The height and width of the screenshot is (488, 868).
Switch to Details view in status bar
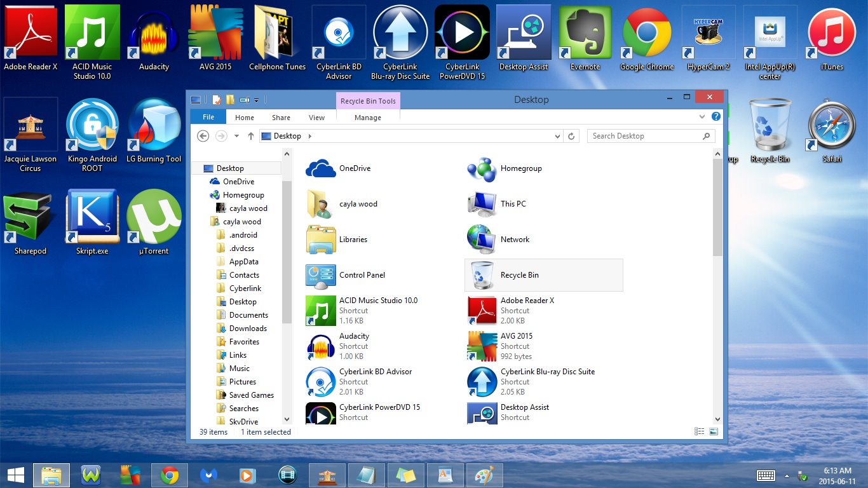pos(699,431)
